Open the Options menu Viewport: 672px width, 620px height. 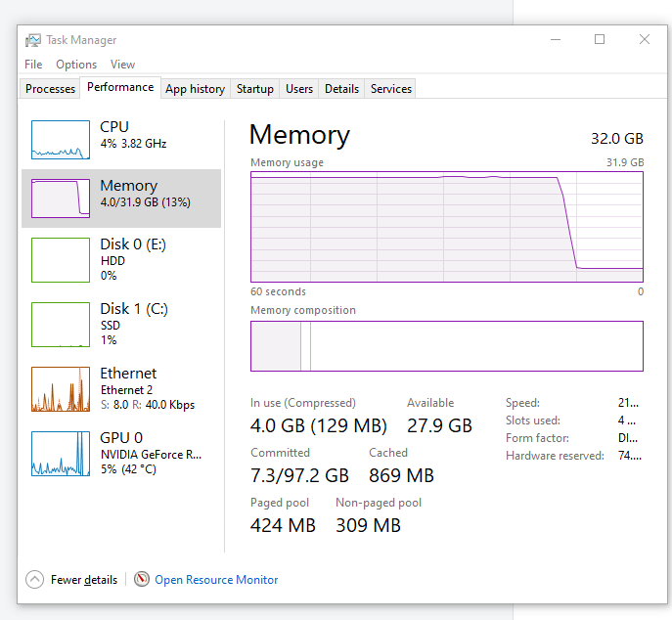coord(76,65)
